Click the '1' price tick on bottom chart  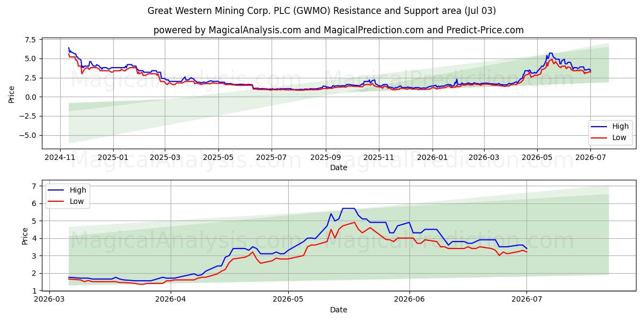[33, 290]
